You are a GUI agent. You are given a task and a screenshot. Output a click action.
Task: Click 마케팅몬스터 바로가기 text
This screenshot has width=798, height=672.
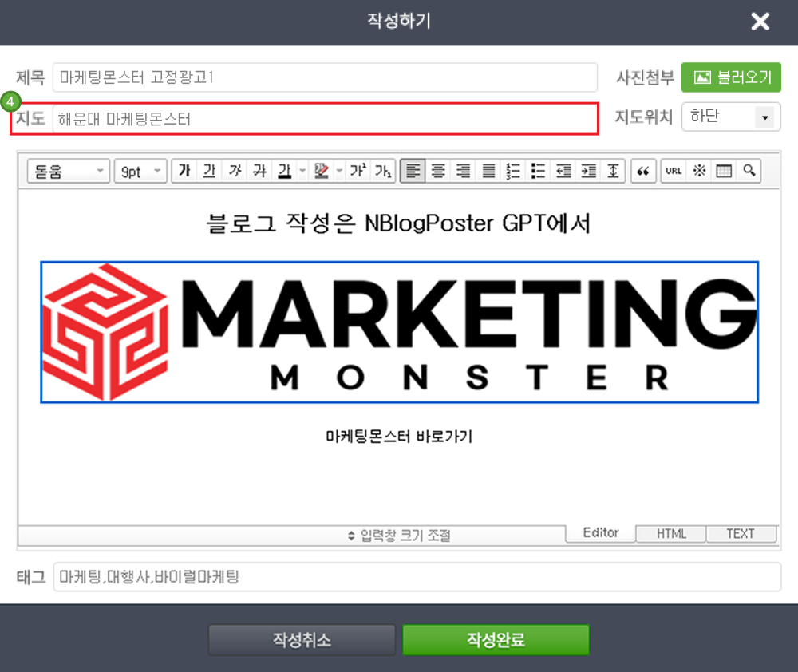coord(400,437)
